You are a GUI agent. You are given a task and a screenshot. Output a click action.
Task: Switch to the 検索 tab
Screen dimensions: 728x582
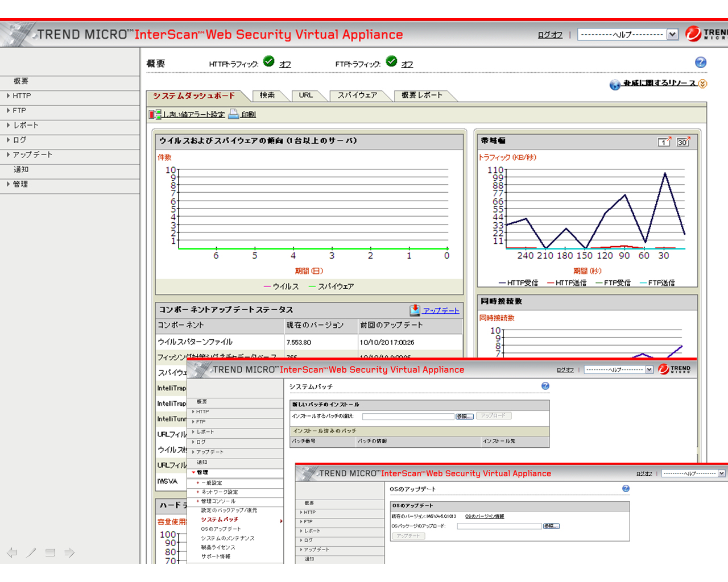pos(267,95)
